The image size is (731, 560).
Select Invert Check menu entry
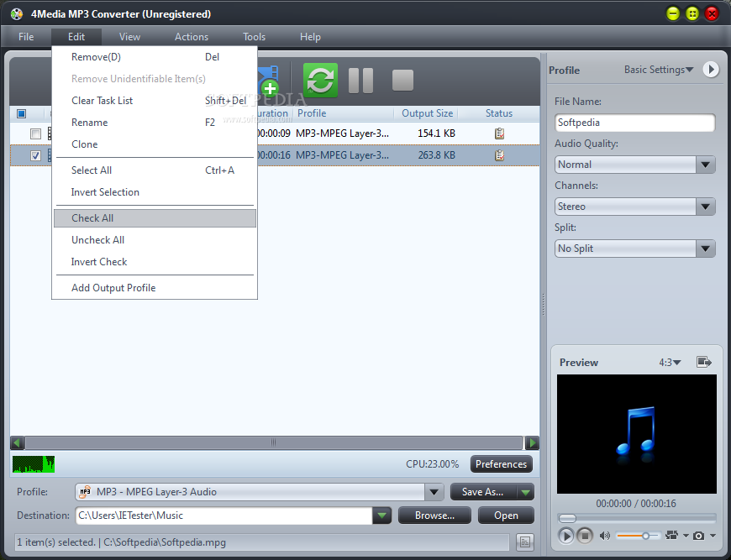click(x=155, y=262)
